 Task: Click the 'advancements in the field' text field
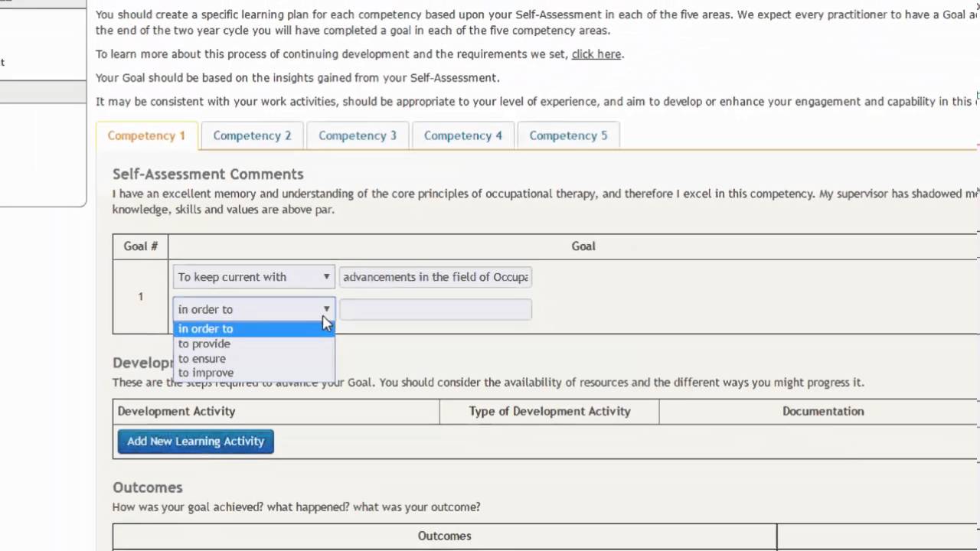(x=435, y=277)
